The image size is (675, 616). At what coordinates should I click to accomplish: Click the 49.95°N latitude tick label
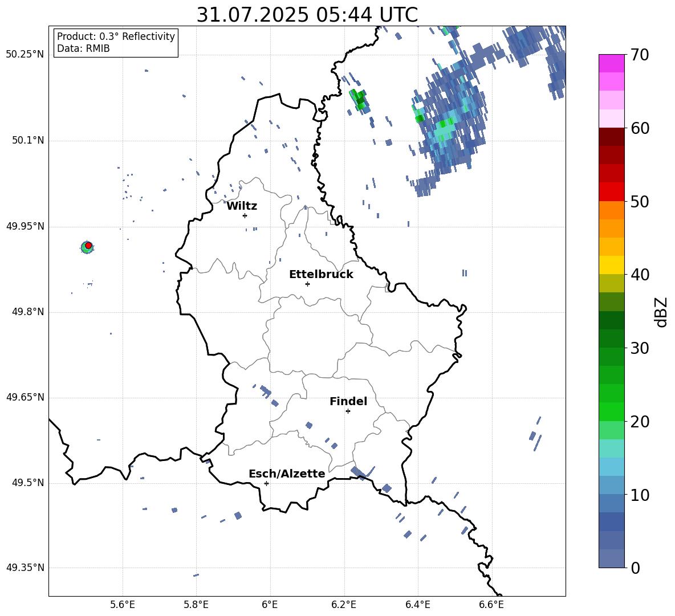25,226
